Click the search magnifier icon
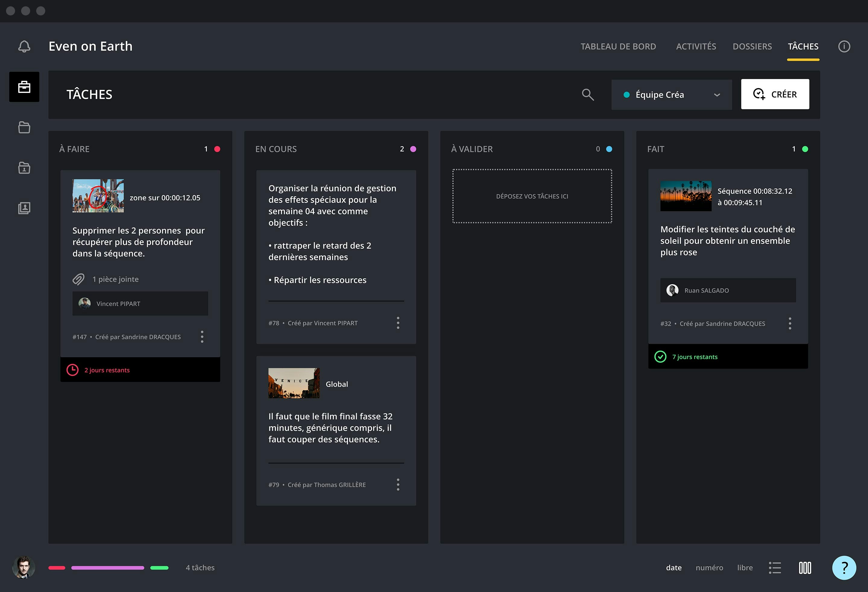868x592 pixels. (588, 94)
